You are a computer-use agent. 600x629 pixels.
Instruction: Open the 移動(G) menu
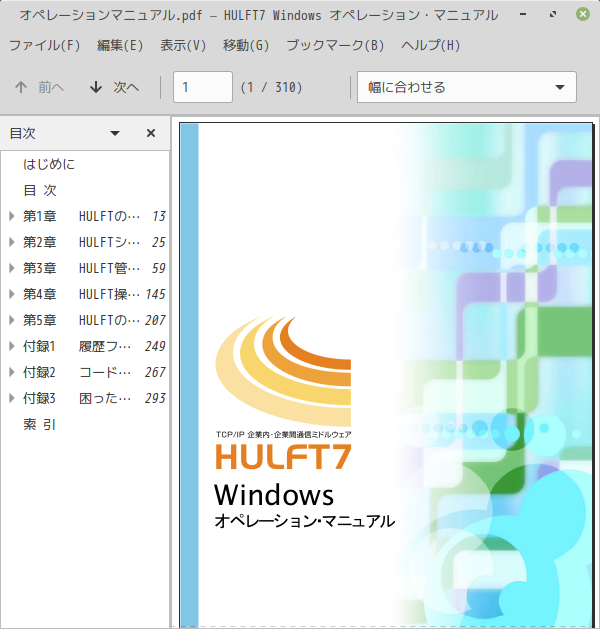[x=246, y=45]
